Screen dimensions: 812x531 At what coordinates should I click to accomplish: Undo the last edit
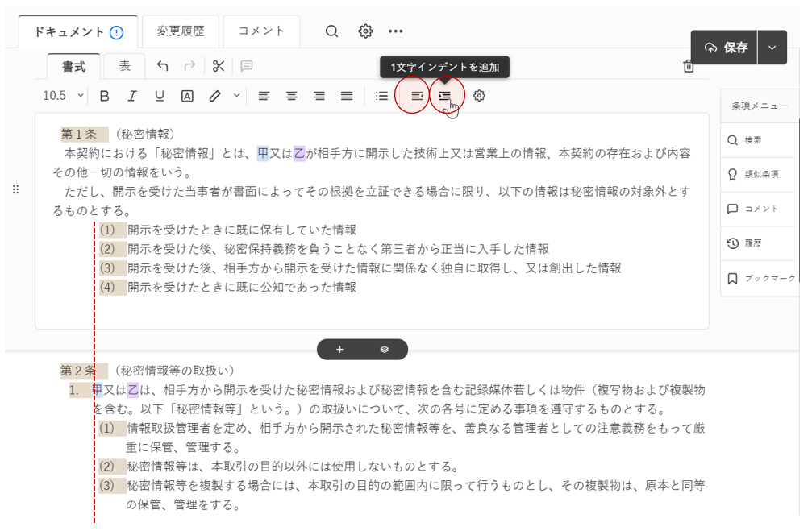pos(163,66)
